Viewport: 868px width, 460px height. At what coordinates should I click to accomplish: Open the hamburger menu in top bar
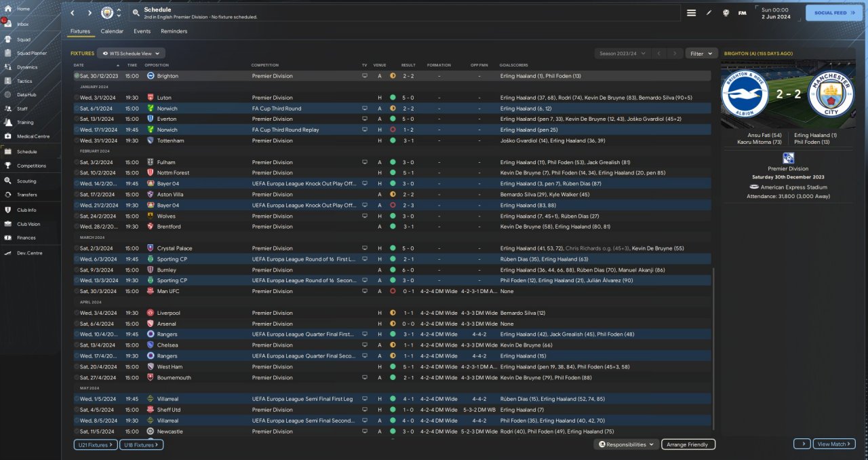coord(691,13)
